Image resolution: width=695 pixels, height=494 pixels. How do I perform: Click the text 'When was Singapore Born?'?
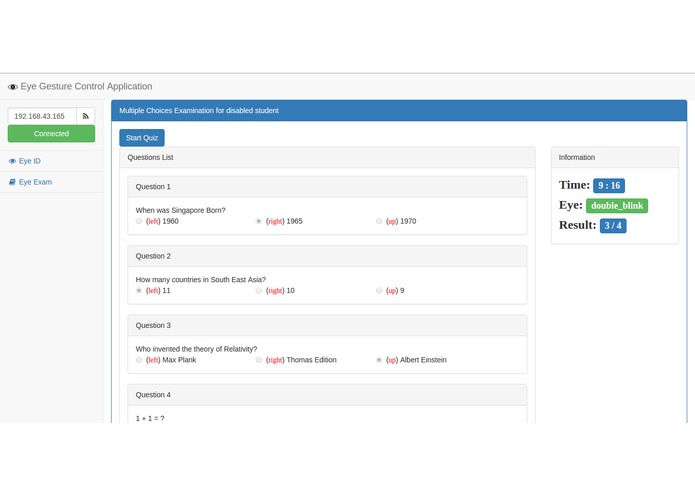click(180, 210)
